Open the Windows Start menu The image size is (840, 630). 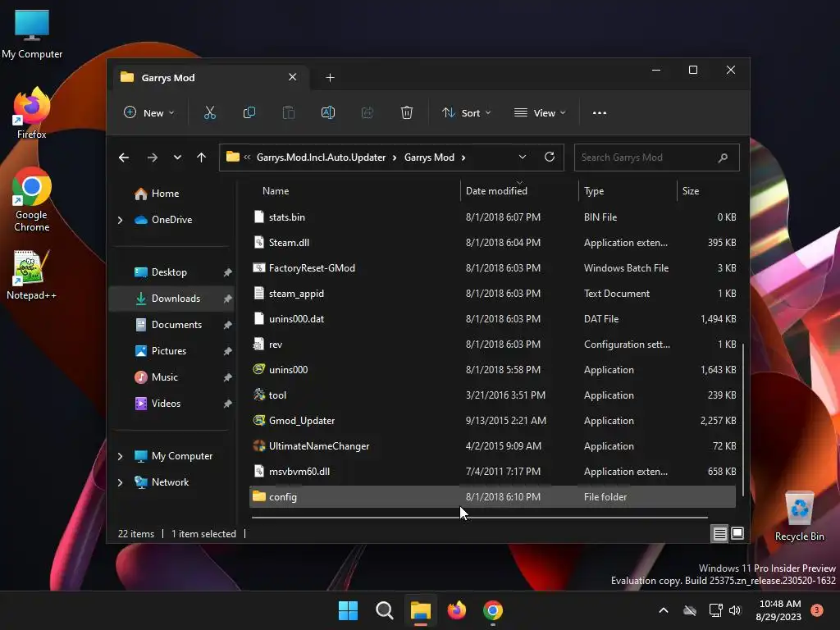(x=348, y=610)
